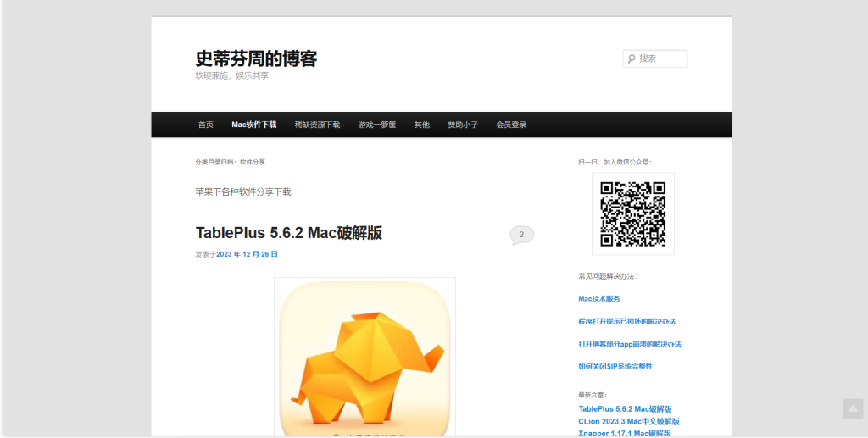The image size is (868, 438).
Task: Open 程序打开提示已损坏的解决办法 link
Action: pos(627,321)
